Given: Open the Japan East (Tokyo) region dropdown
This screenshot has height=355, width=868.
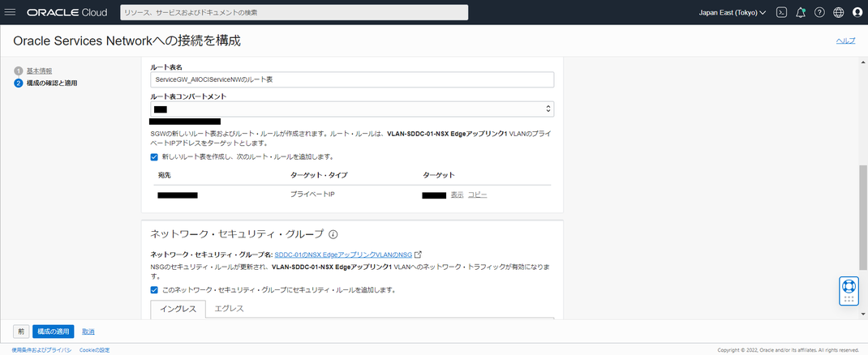Looking at the screenshot, I should click(733, 12).
